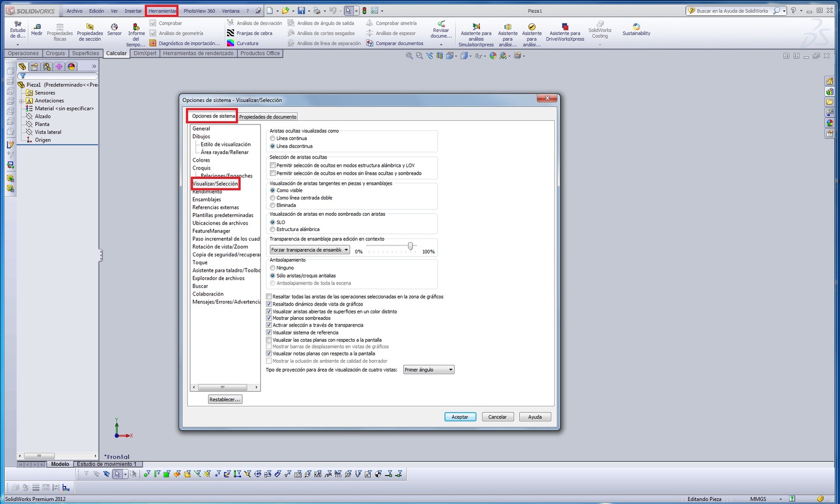Screen dimensions: 840x504
Task: Click the Aceptar button
Action: (460, 417)
